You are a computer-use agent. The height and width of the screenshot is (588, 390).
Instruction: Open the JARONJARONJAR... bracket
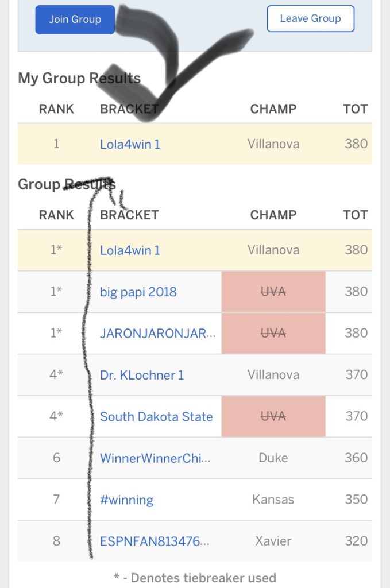[157, 333]
